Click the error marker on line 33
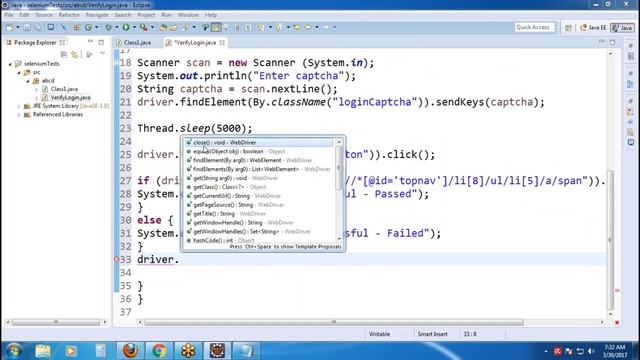 (116, 260)
